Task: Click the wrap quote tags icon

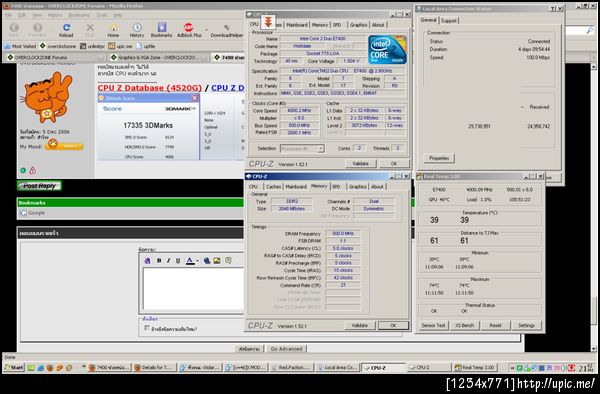Action: coord(228,260)
